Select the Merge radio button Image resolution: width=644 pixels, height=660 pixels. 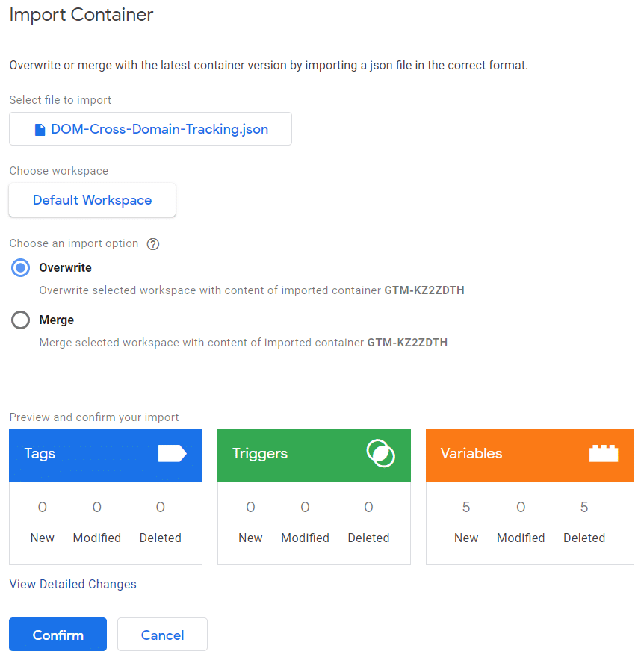pos(21,320)
